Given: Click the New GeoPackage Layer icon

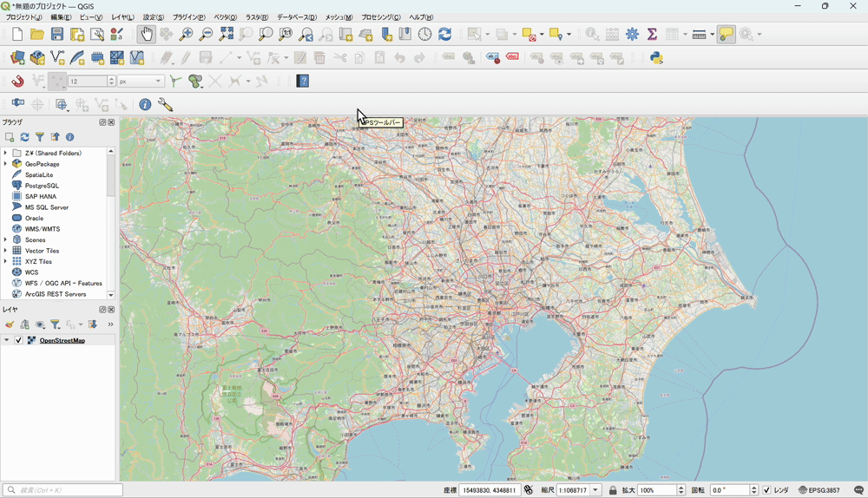Looking at the screenshot, I should pos(37,57).
